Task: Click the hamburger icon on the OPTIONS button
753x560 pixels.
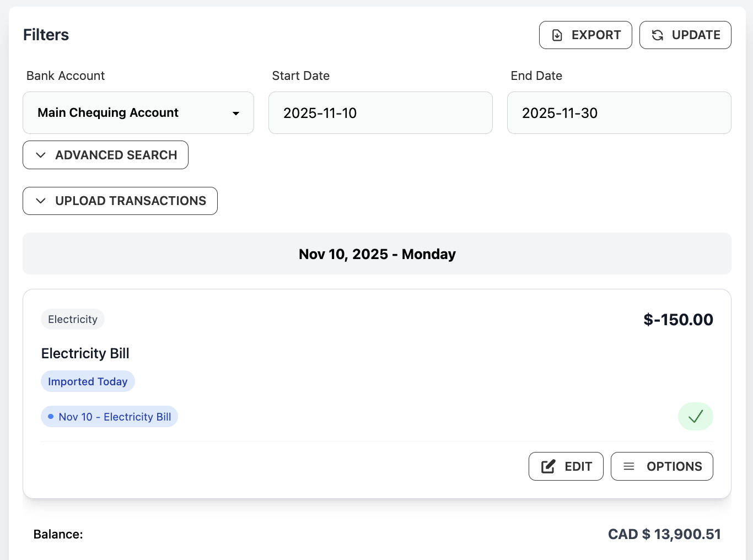Action: [629, 466]
